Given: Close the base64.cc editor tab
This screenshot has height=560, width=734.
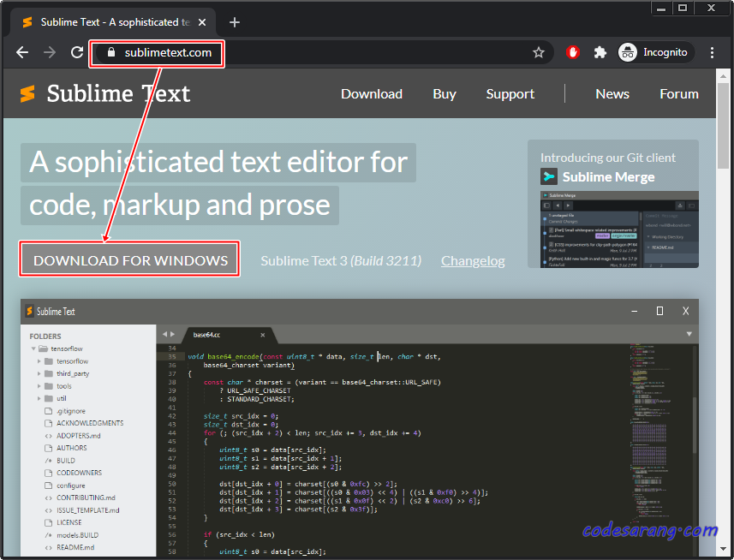Looking at the screenshot, I should tap(263, 335).
